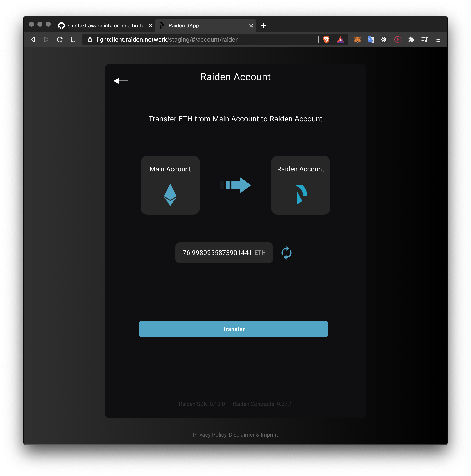Click the transfer direction arrow between accounts
Viewport: 471px width, 476px height.
click(x=235, y=185)
